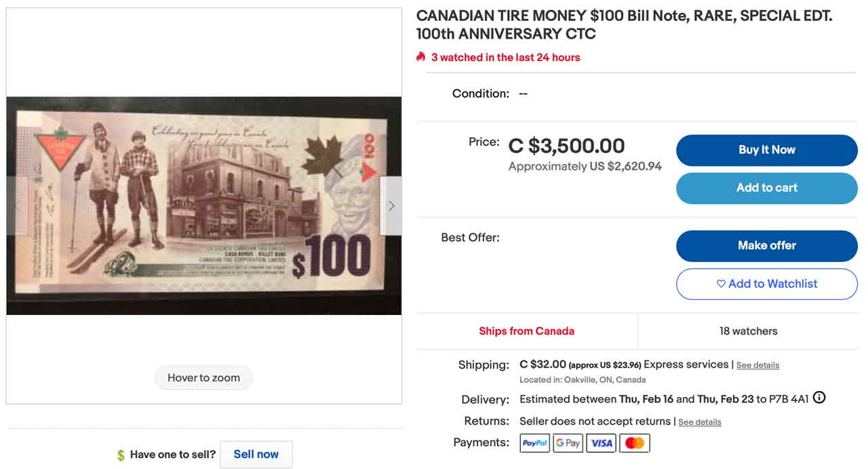868x469 pixels.
Task: Open See details link for shipping
Action: click(x=757, y=365)
